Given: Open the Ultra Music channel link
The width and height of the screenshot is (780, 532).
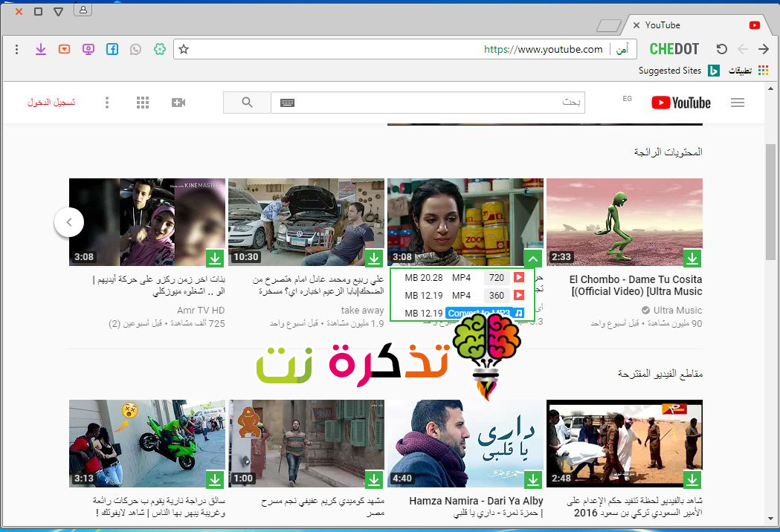Looking at the screenshot, I should pos(677,311).
